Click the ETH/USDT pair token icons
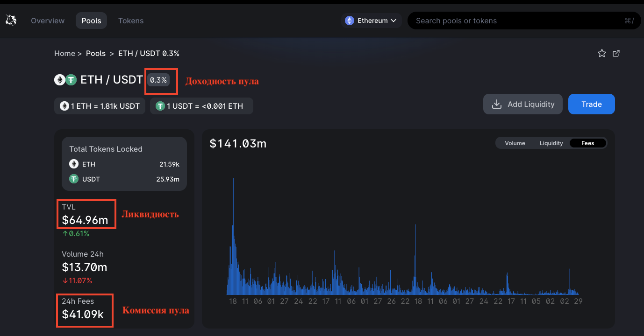 (x=65, y=80)
